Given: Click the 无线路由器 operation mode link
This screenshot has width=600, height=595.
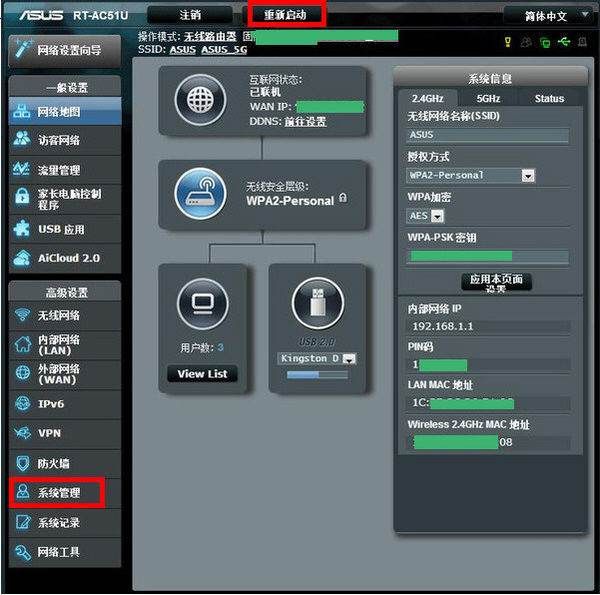Looking at the screenshot, I should [210, 36].
